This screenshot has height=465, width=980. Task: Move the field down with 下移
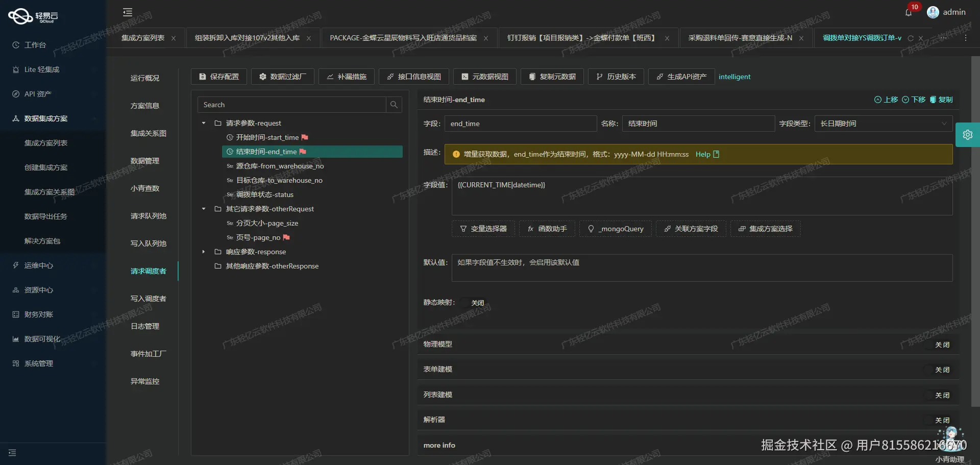pos(914,100)
